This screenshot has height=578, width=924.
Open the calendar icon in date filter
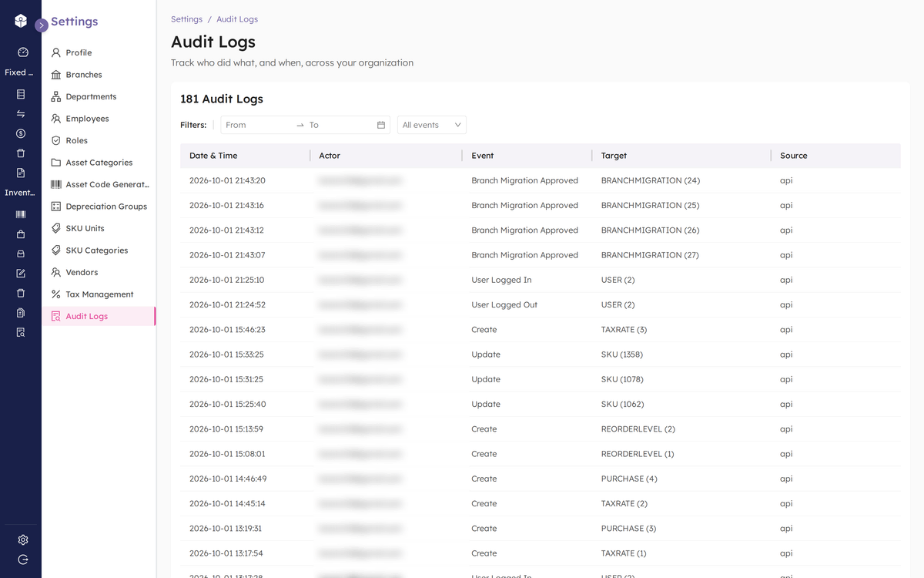[x=381, y=125]
